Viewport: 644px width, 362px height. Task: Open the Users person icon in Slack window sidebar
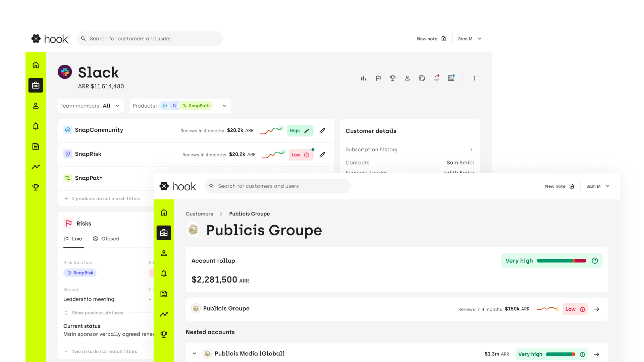(36, 106)
